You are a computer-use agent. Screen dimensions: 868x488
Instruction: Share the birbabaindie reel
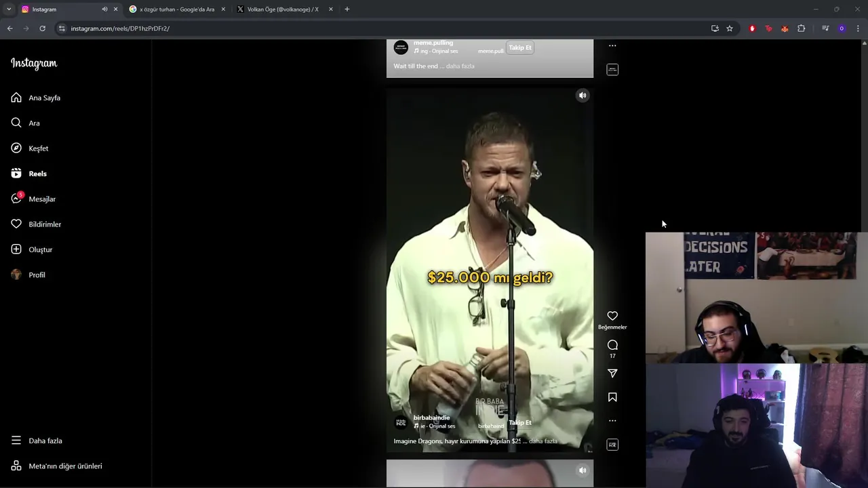click(x=612, y=373)
